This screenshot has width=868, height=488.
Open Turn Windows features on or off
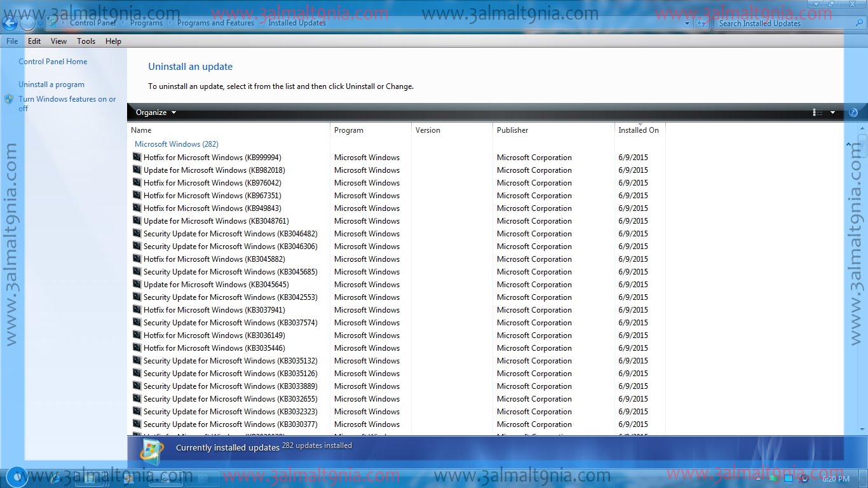click(67, 104)
